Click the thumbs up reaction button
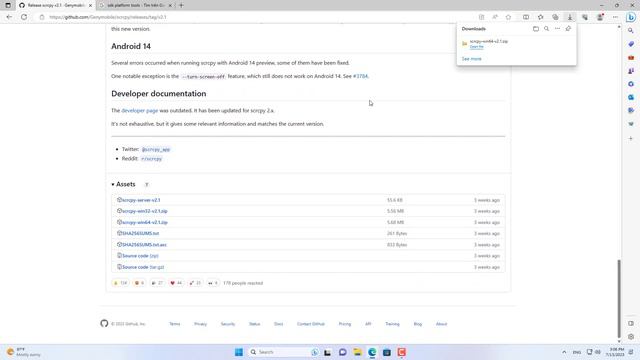Image resolution: width=640 pixels, height=360 pixels. coord(120,283)
